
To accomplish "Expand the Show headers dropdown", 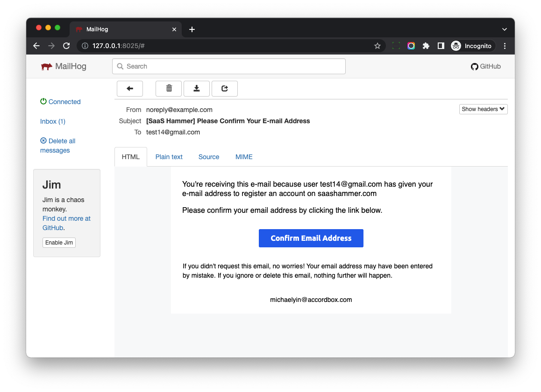I will tap(483, 109).
